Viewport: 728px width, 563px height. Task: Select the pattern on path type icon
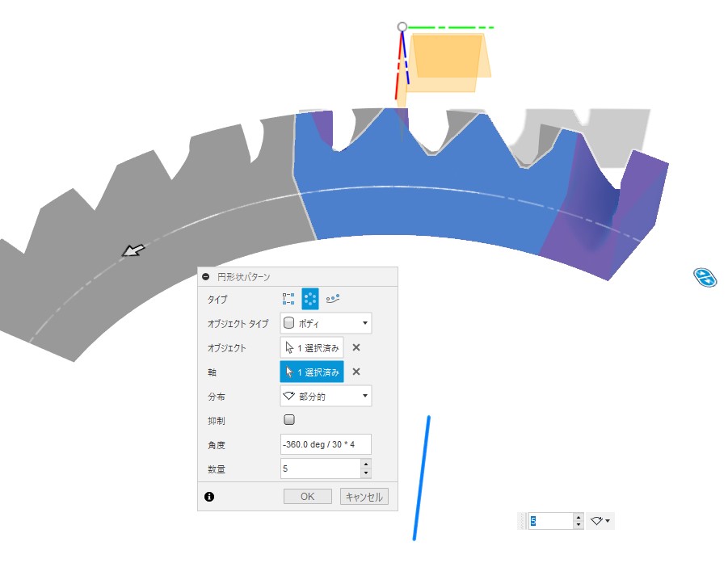point(332,299)
